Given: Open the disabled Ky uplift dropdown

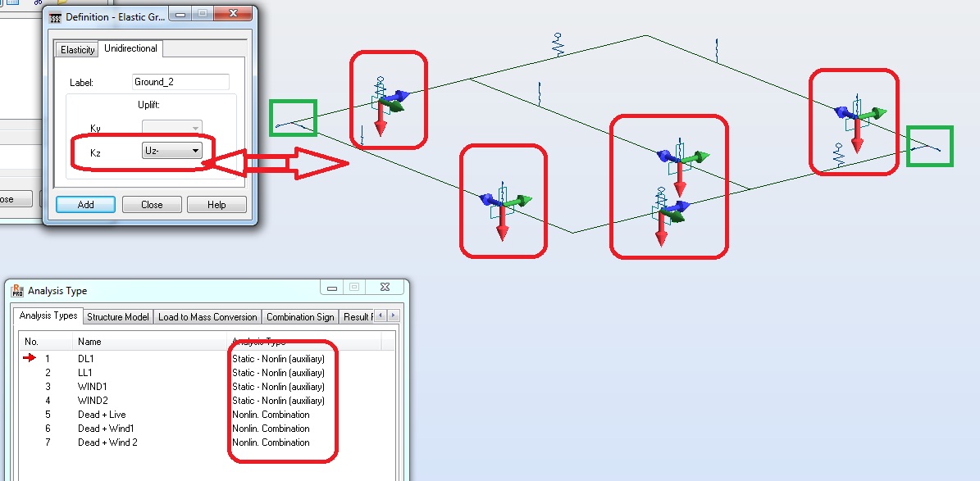Looking at the screenshot, I should coord(172,128).
